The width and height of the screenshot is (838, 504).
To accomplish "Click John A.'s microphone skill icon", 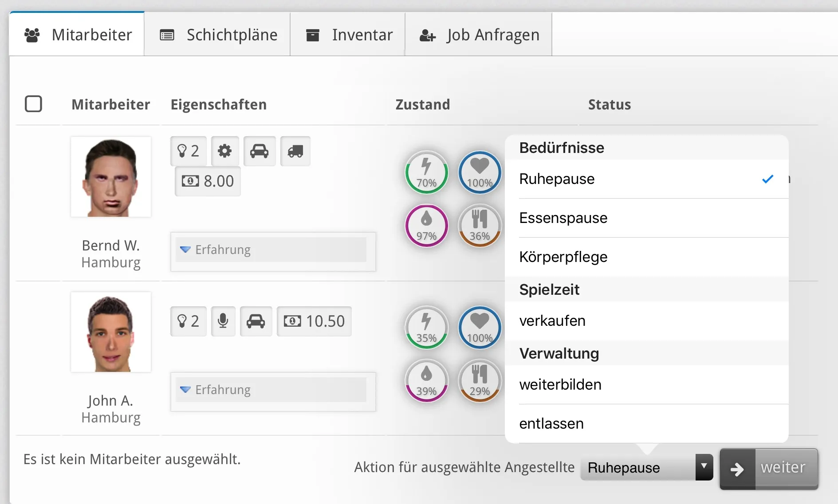I will click(x=223, y=321).
